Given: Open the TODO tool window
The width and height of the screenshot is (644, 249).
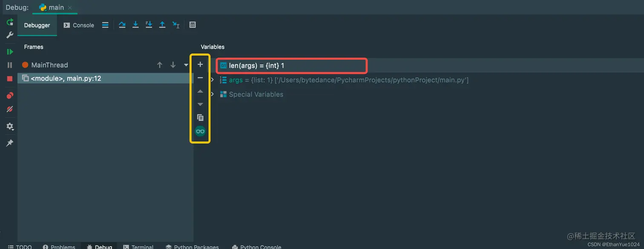Looking at the screenshot, I should coord(20,246).
